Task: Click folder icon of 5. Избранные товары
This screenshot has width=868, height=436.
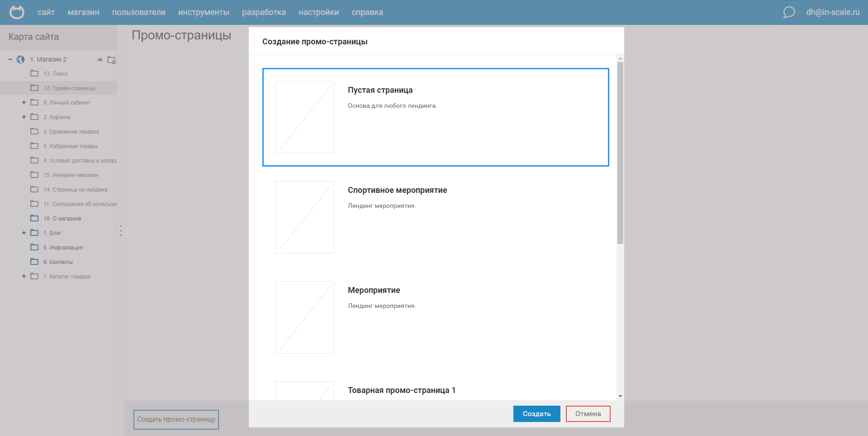Action: [34, 146]
